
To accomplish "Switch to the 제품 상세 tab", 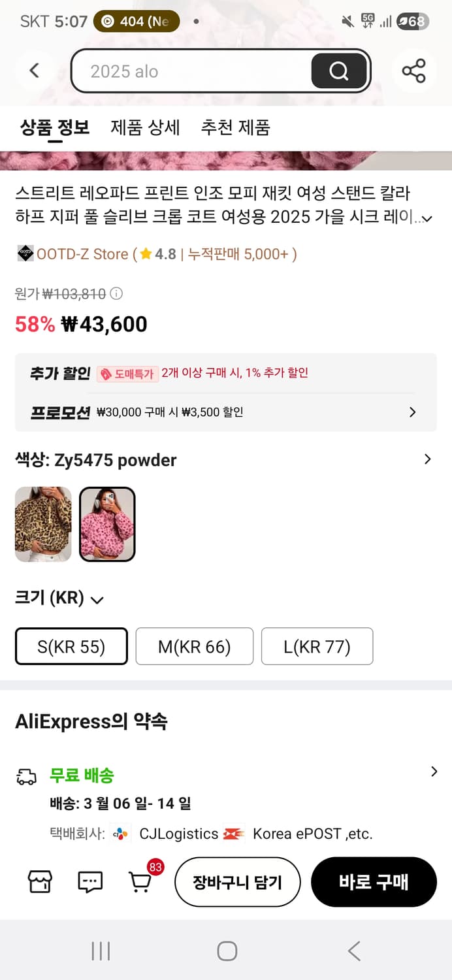I will (144, 128).
